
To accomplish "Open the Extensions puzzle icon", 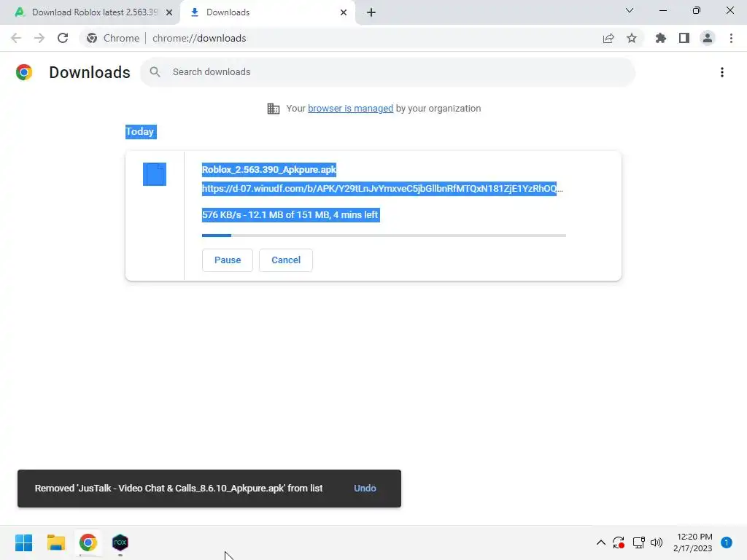I will pos(661,38).
